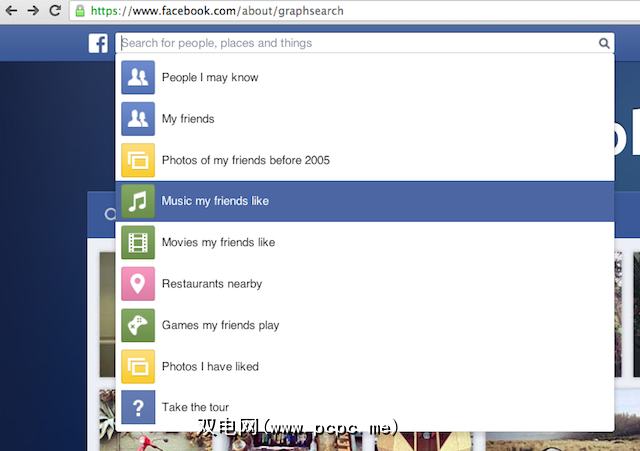Choose highlighted "Music my friends like" suggestion

(365, 201)
